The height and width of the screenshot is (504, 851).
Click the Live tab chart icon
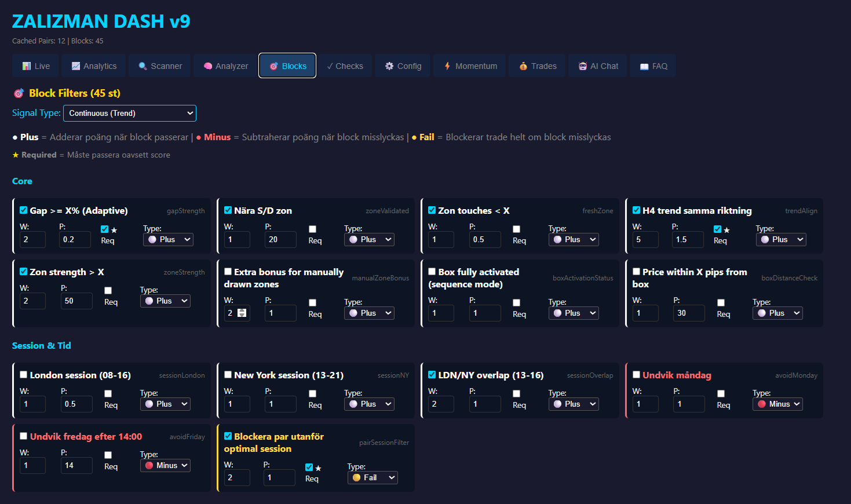(27, 66)
